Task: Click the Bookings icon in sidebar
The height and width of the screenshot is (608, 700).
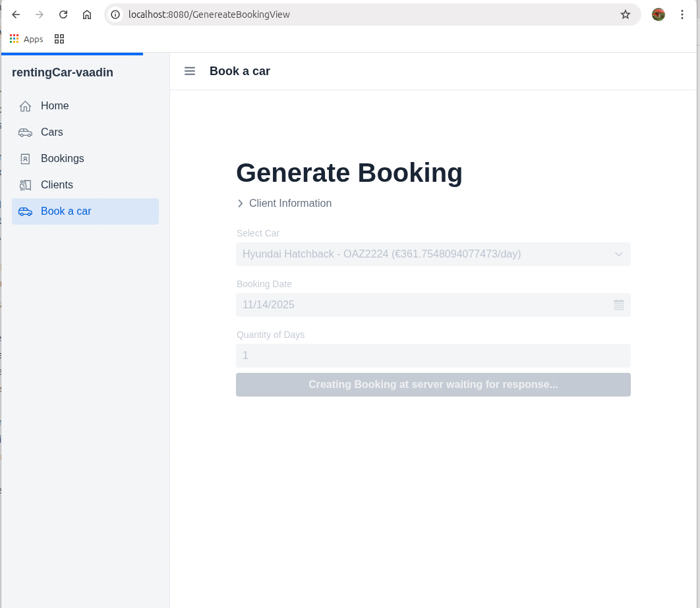Action: point(25,159)
